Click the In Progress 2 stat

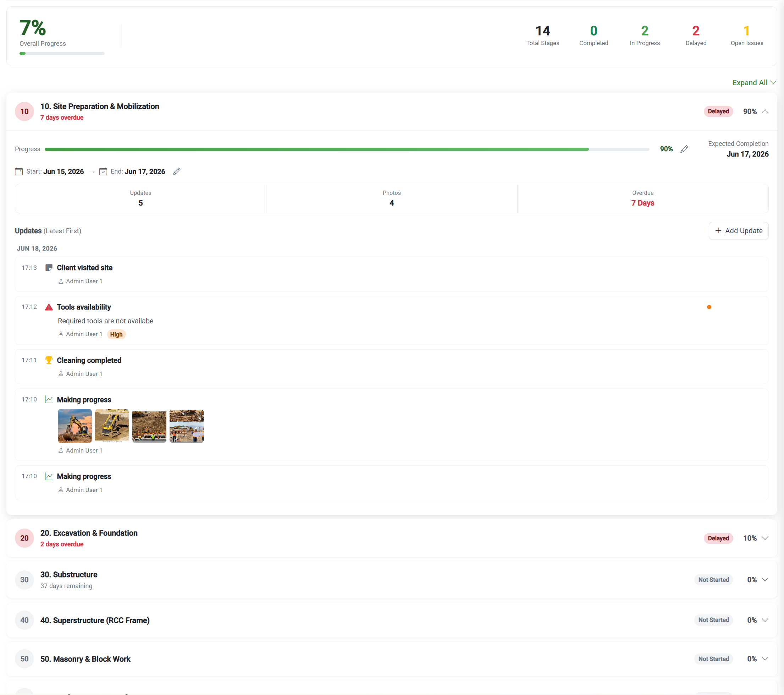pos(644,35)
